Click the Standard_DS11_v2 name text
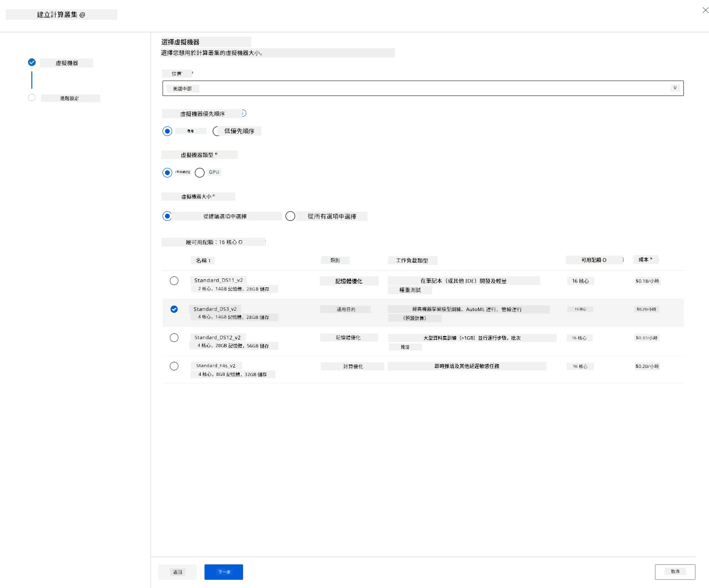 click(x=218, y=280)
